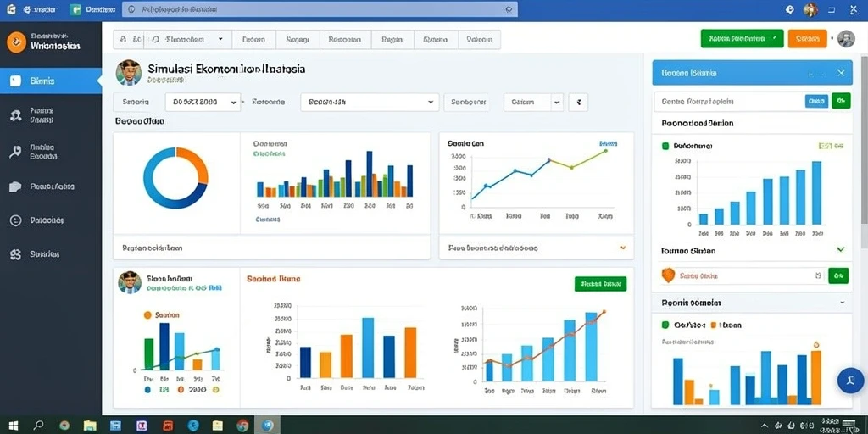
Task: Open the group icon item at the sidebar bottom
Action: (x=15, y=254)
